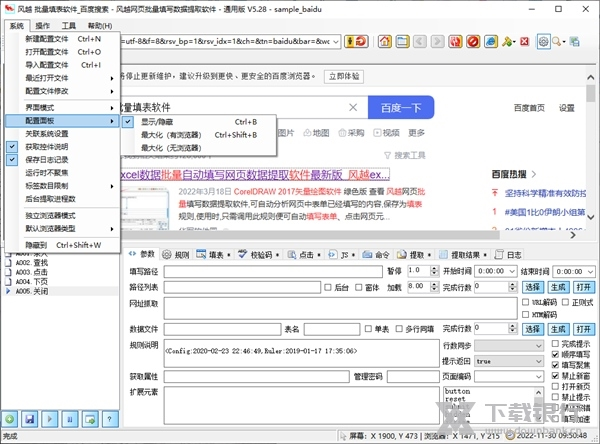
Task: Click 选择 button in 路径列表 row
Action: (x=532, y=287)
